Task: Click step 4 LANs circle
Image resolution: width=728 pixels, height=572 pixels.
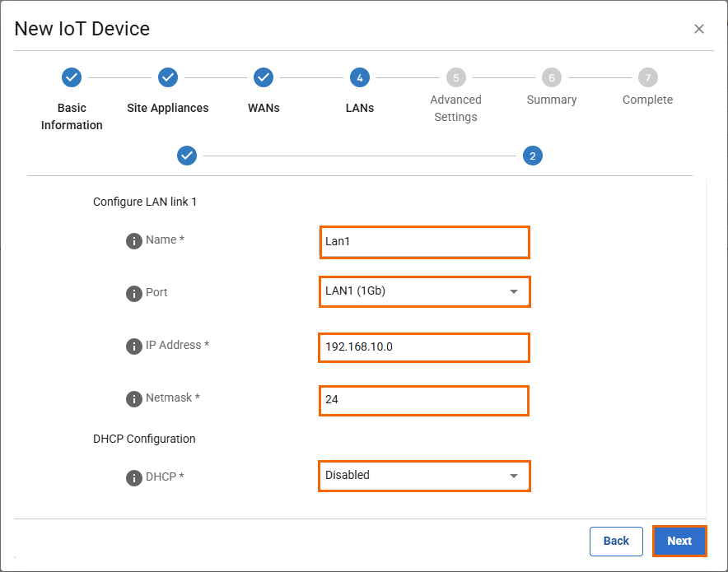Action: point(359,77)
